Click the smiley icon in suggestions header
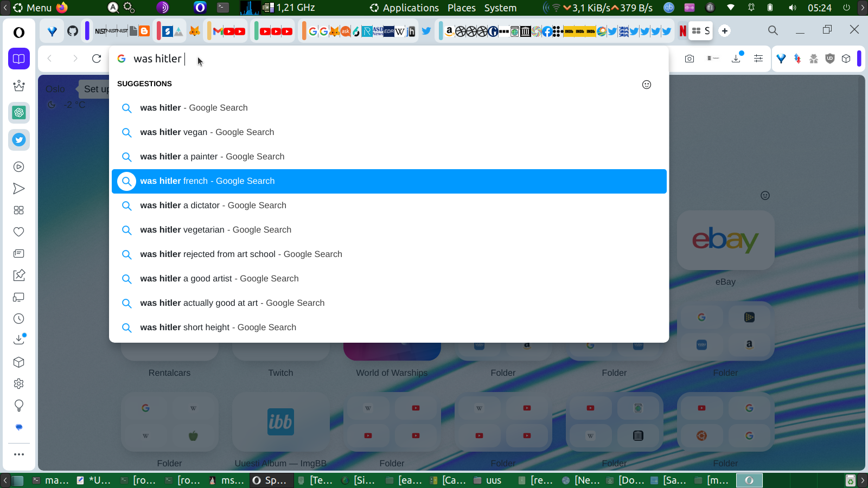This screenshot has width=868, height=488. point(647,85)
